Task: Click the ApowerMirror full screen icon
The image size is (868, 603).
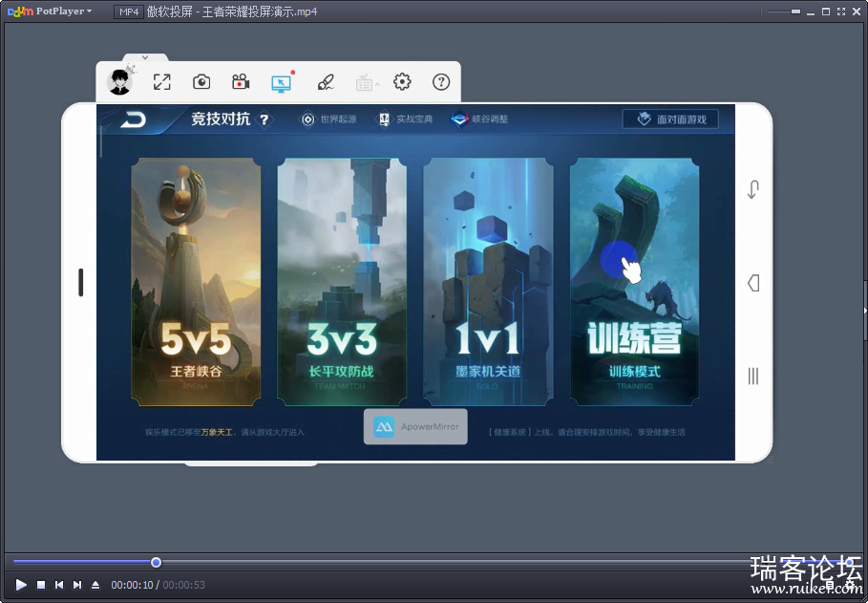Action: 161,82
